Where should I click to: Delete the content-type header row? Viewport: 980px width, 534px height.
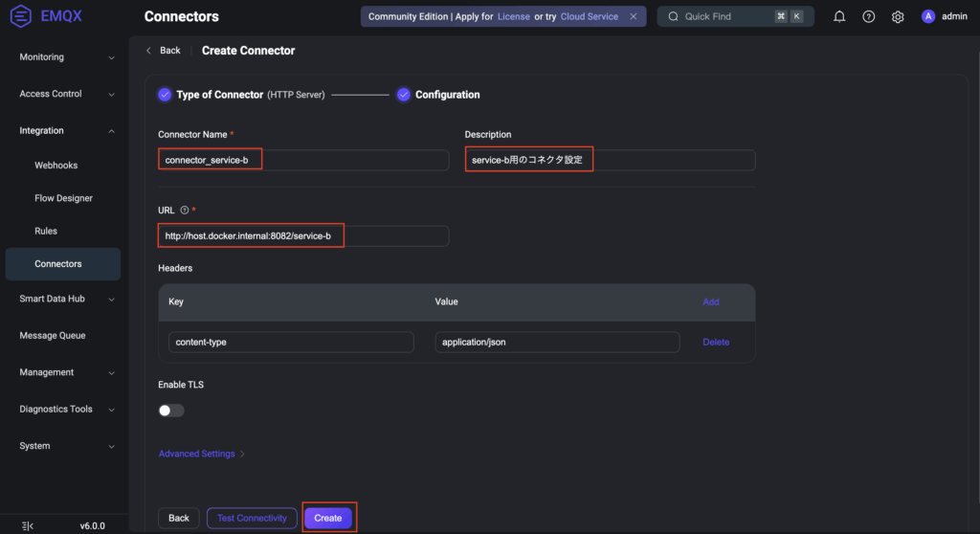pos(716,342)
